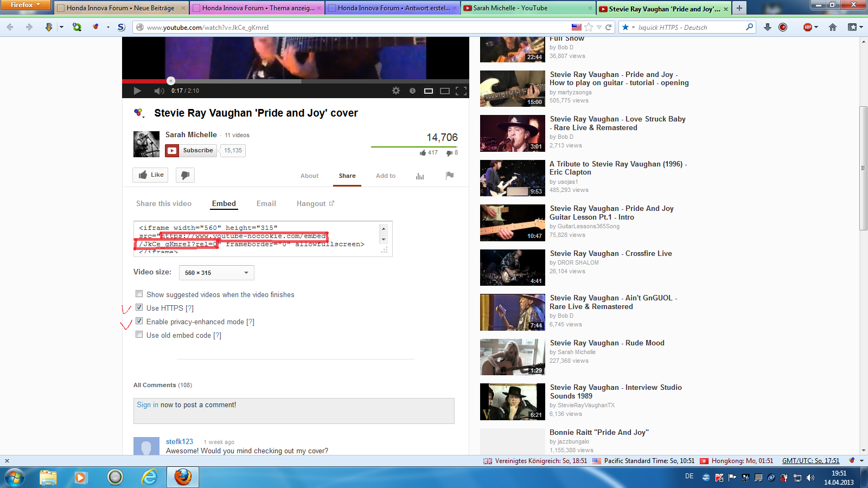This screenshot has height=488, width=868.
Task: Open the Video size dropdown
Action: 216,273
